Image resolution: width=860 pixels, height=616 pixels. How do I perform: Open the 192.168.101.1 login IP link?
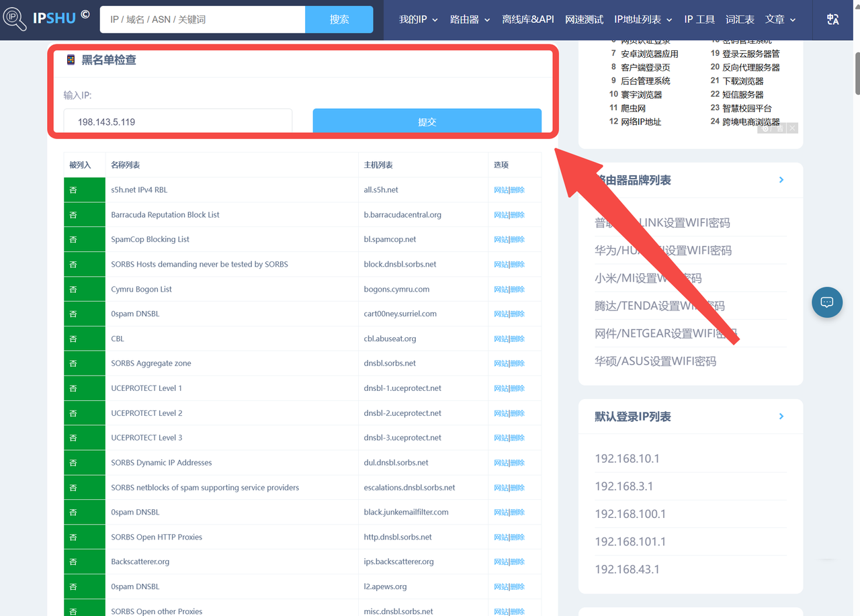630,541
